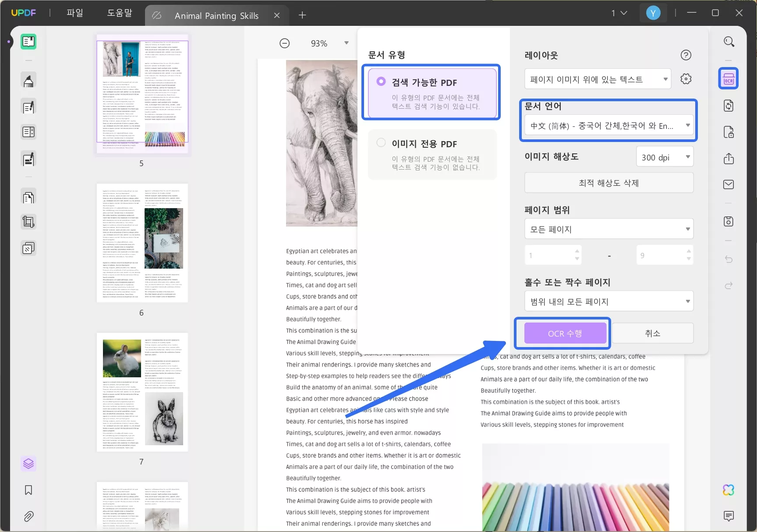The image size is (757, 532).
Task: Activate the OCR recognize text tool
Action: (x=729, y=79)
